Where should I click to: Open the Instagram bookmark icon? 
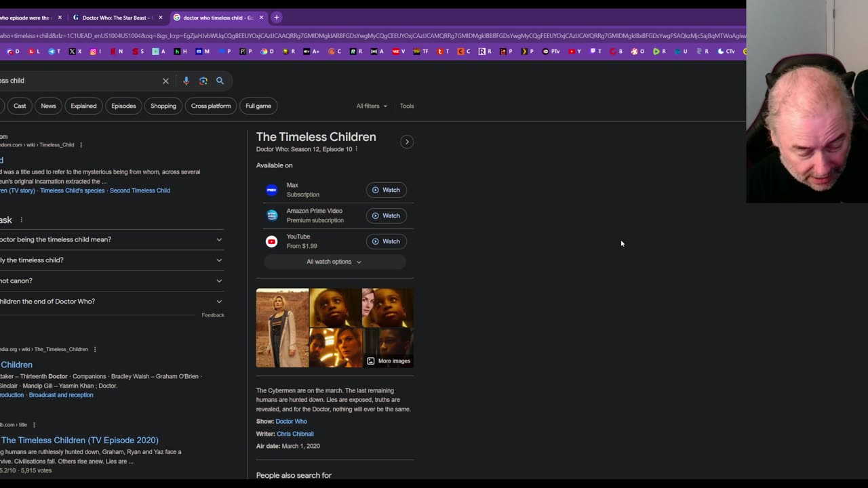tap(96, 51)
